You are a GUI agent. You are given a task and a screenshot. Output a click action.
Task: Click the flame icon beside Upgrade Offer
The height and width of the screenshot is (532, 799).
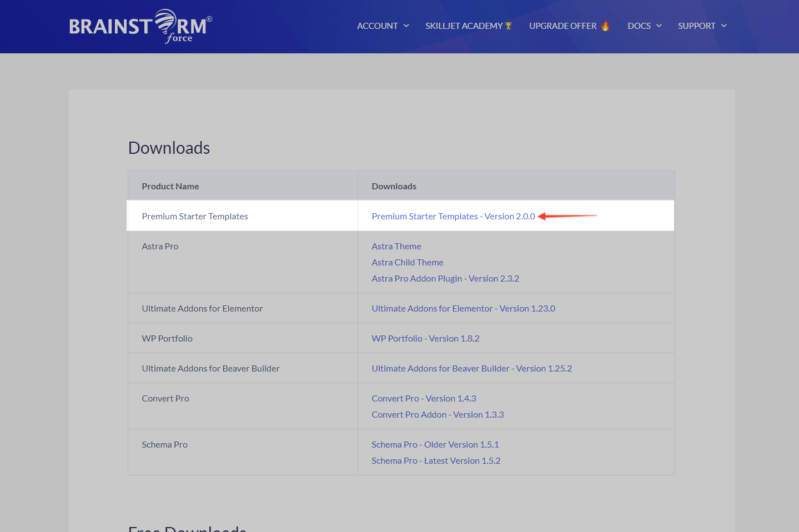pyautogui.click(x=605, y=26)
